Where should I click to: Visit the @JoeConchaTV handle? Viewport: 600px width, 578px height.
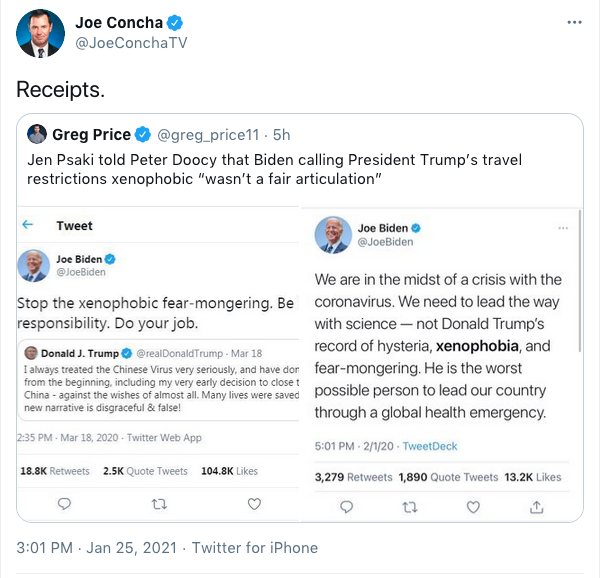pyautogui.click(x=131, y=43)
